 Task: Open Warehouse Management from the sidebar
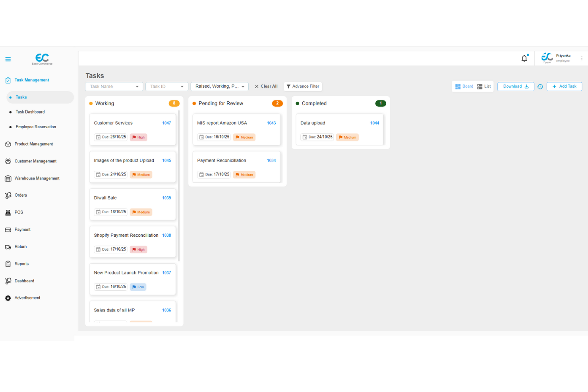[37, 178]
